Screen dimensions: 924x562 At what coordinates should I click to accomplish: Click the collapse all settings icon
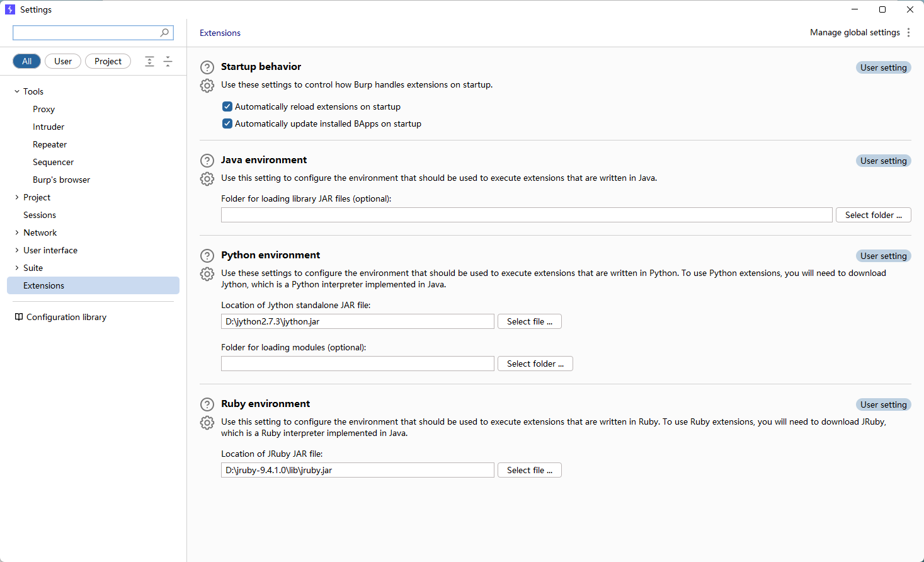point(168,61)
